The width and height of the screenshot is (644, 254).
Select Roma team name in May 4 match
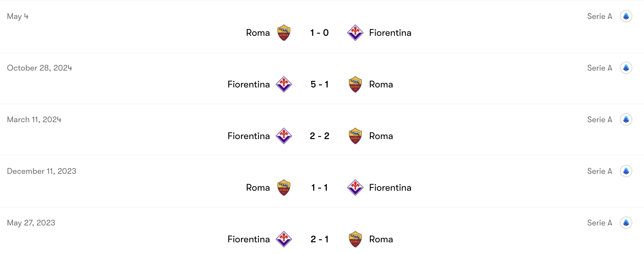click(x=258, y=33)
